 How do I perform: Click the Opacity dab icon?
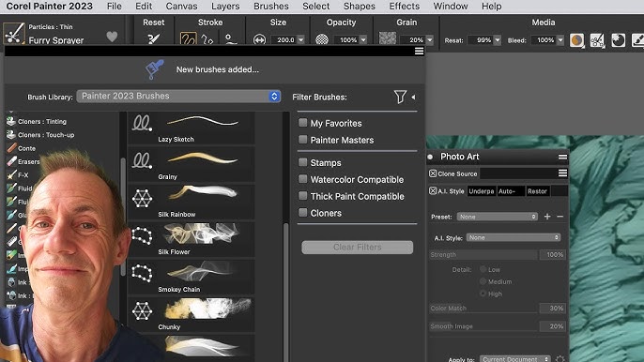[x=322, y=39]
